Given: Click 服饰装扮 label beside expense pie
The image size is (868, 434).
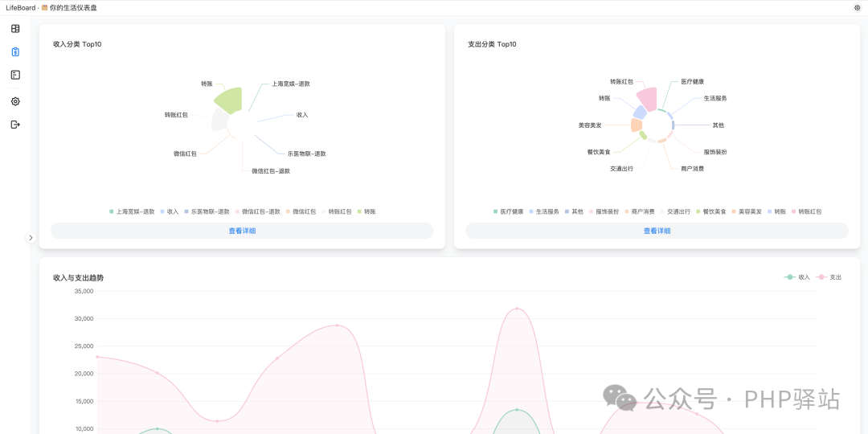Looking at the screenshot, I should (x=715, y=152).
